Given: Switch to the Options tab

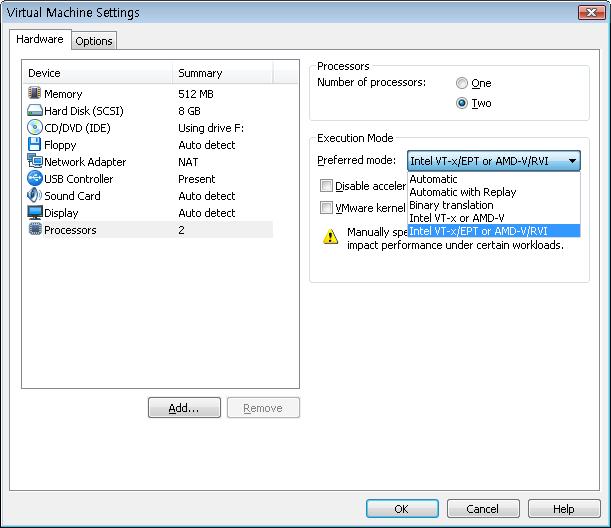Looking at the screenshot, I should coord(94,41).
